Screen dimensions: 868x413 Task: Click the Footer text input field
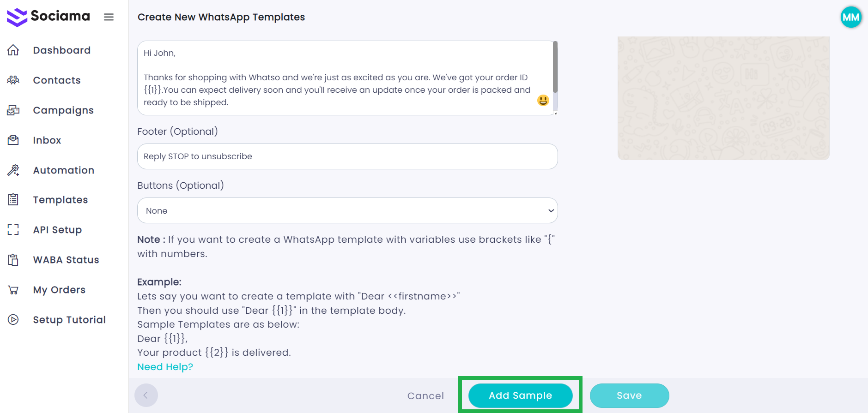click(x=347, y=156)
